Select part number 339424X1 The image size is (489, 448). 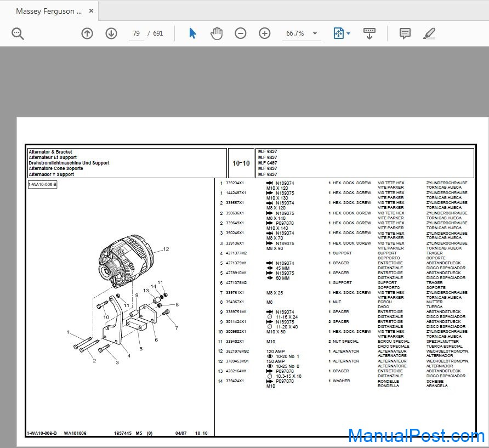tap(235, 381)
